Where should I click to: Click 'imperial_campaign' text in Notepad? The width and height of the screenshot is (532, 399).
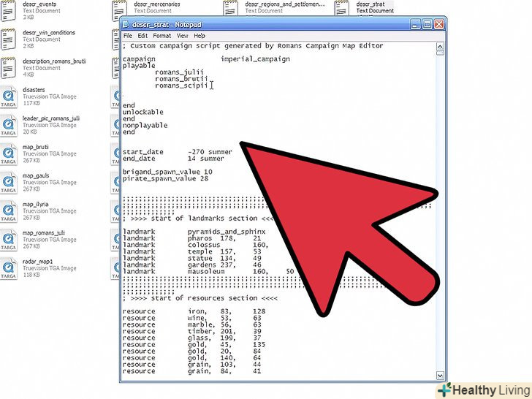[x=256, y=59]
